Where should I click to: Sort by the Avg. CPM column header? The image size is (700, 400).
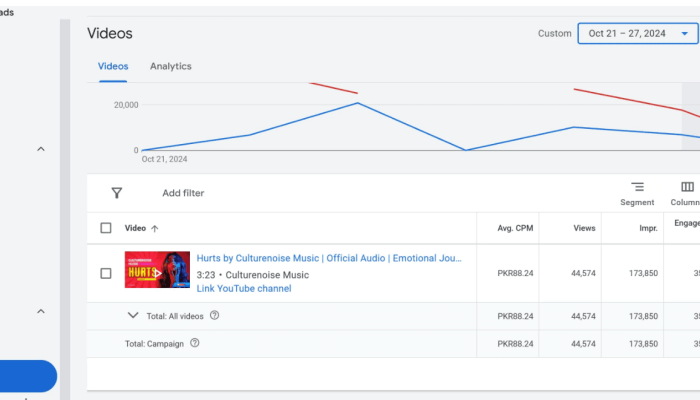tap(517, 228)
